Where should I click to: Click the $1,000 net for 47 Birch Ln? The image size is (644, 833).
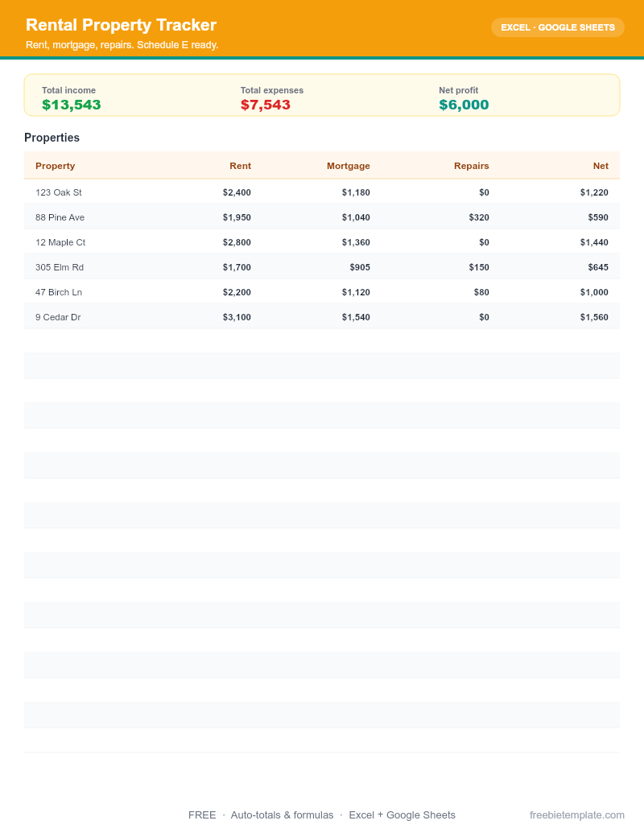click(594, 292)
